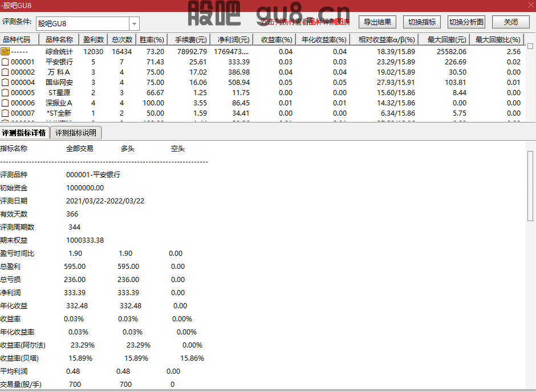Click the details panel vertical scrollbar thumb
Screen dimensions: 536x392
pos(530,186)
